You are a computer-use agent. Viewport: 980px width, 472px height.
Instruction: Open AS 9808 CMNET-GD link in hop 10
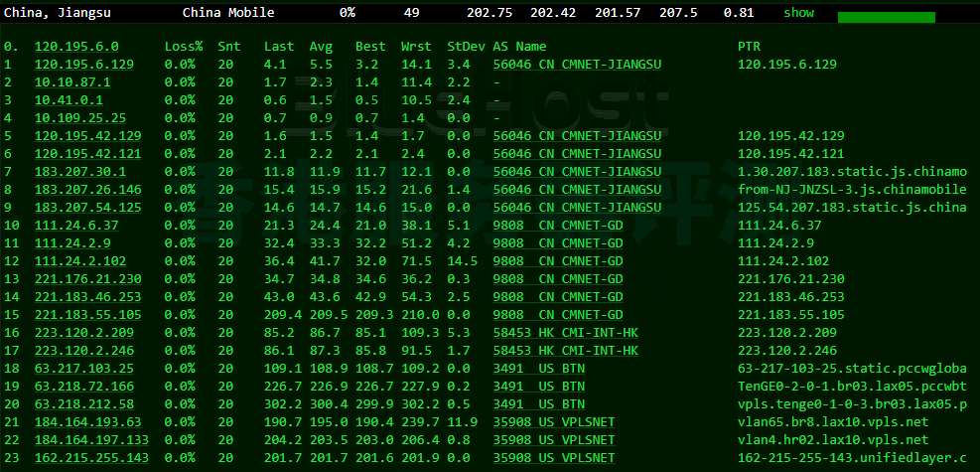[x=558, y=226]
